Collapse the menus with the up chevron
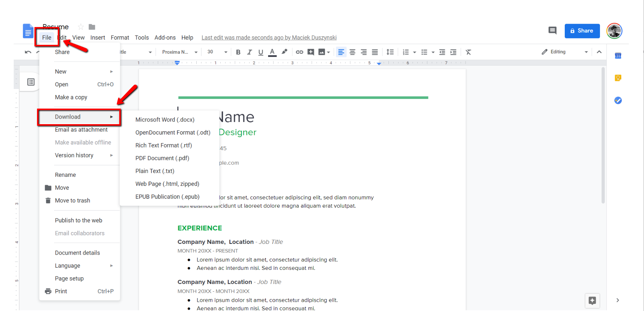 [599, 52]
